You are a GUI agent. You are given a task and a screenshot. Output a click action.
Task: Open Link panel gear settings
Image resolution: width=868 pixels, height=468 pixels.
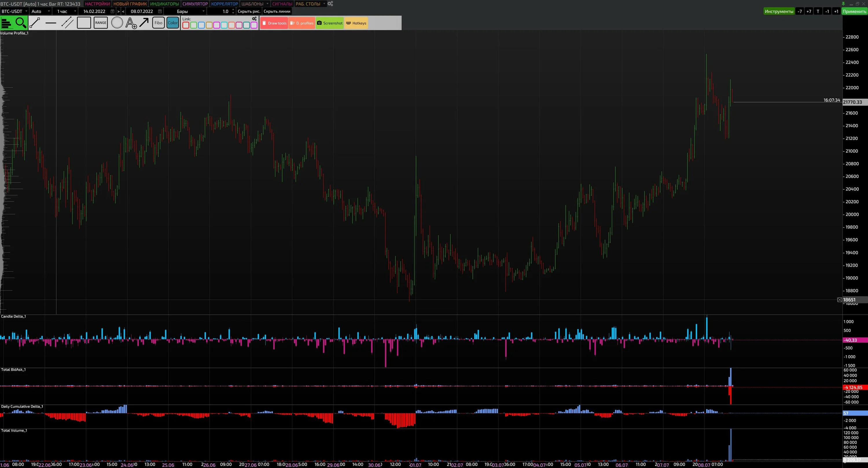tap(254, 19)
